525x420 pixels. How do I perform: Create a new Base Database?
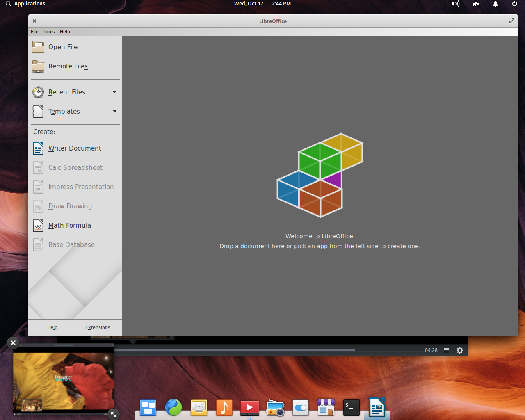[x=64, y=245]
